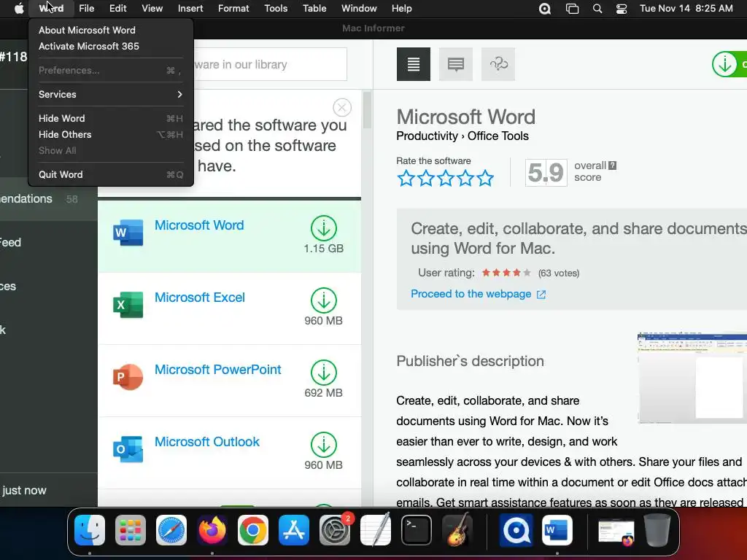Open the related software cloud icon

click(x=498, y=64)
